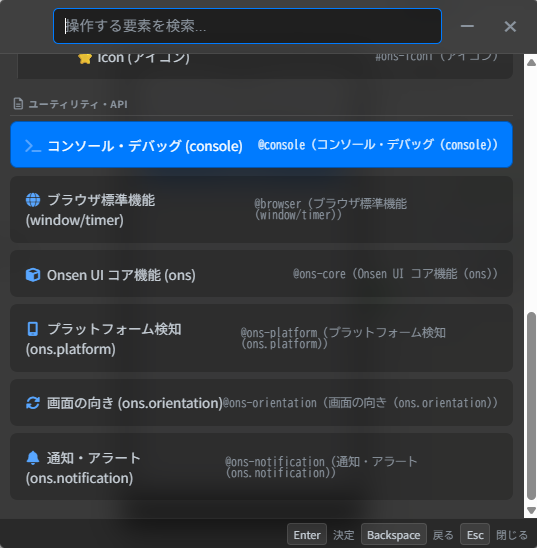Click the vertical scrollbar thumb

tap(531, 406)
